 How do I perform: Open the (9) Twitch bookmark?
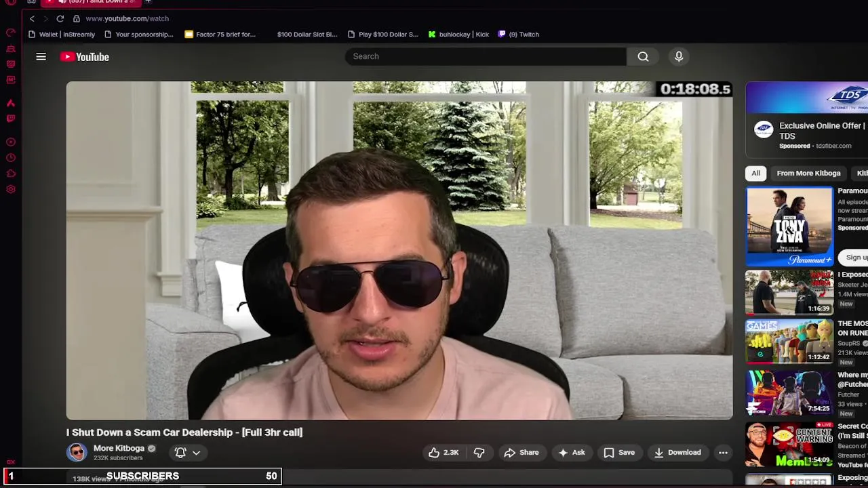pos(519,34)
